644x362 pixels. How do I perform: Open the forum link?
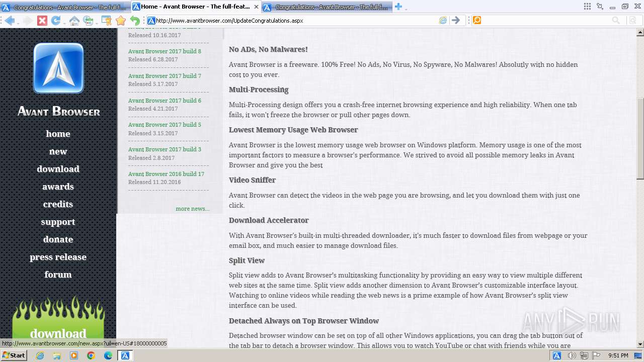pos(58,275)
